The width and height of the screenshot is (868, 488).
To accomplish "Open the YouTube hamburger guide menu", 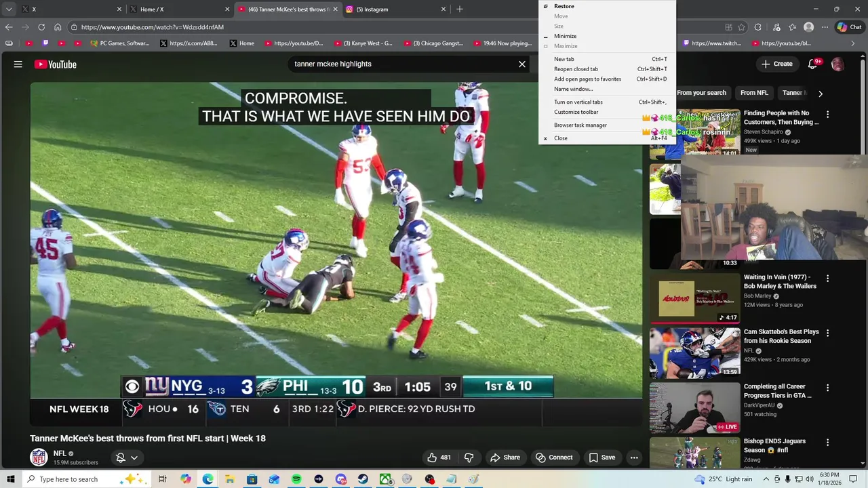I will tap(18, 64).
